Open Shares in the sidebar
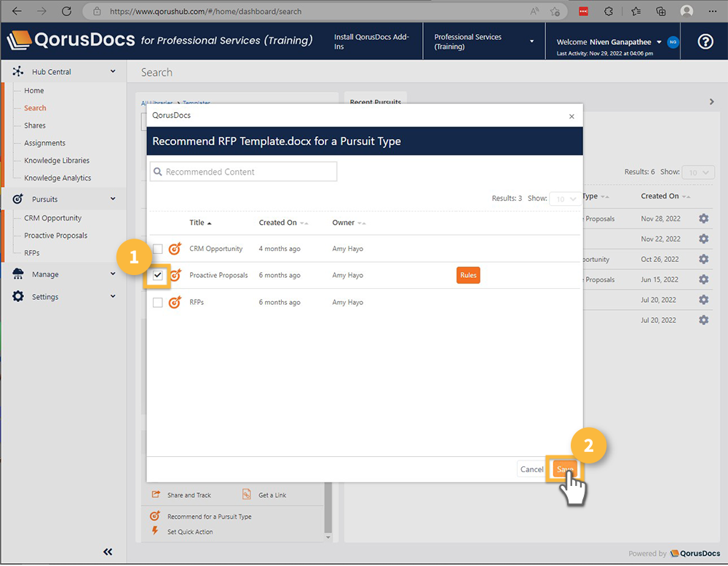This screenshot has height=566, width=728. tap(35, 126)
